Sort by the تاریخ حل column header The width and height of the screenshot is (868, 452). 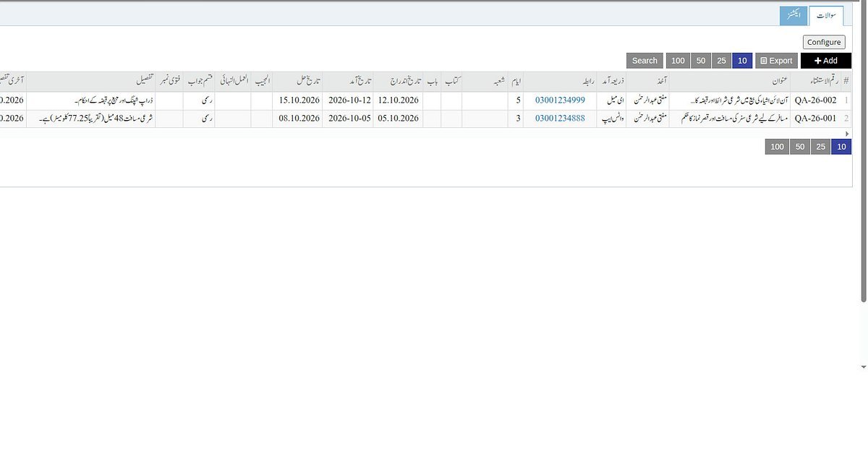click(x=299, y=81)
